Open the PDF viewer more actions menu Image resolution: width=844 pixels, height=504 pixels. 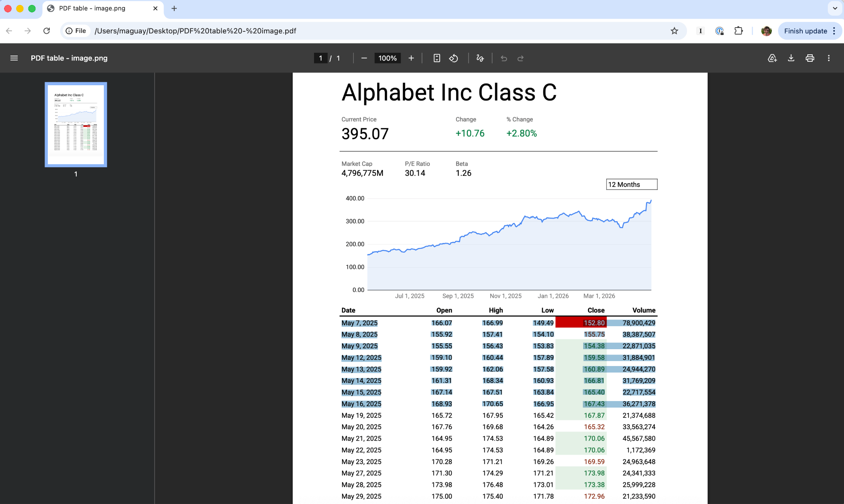pyautogui.click(x=829, y=58)
